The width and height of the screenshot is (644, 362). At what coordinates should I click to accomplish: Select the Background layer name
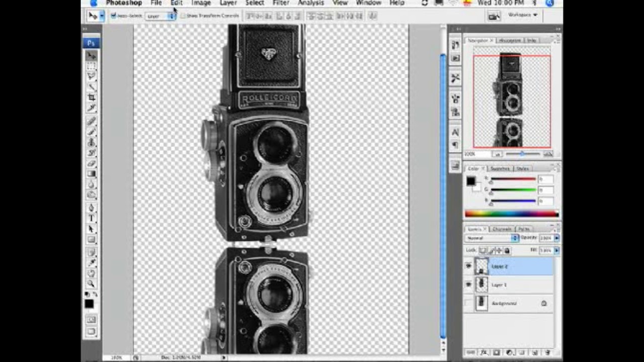(x=504, y=303)
